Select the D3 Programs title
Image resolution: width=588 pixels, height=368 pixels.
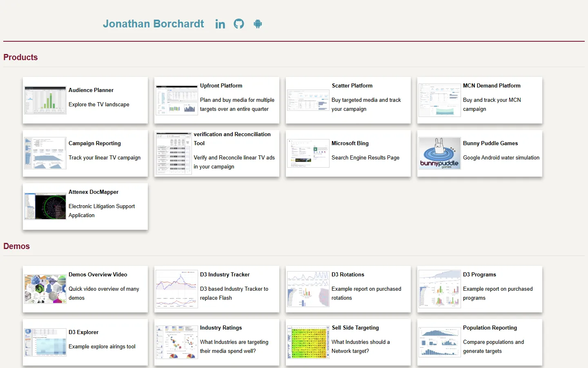tap(479, 274)
